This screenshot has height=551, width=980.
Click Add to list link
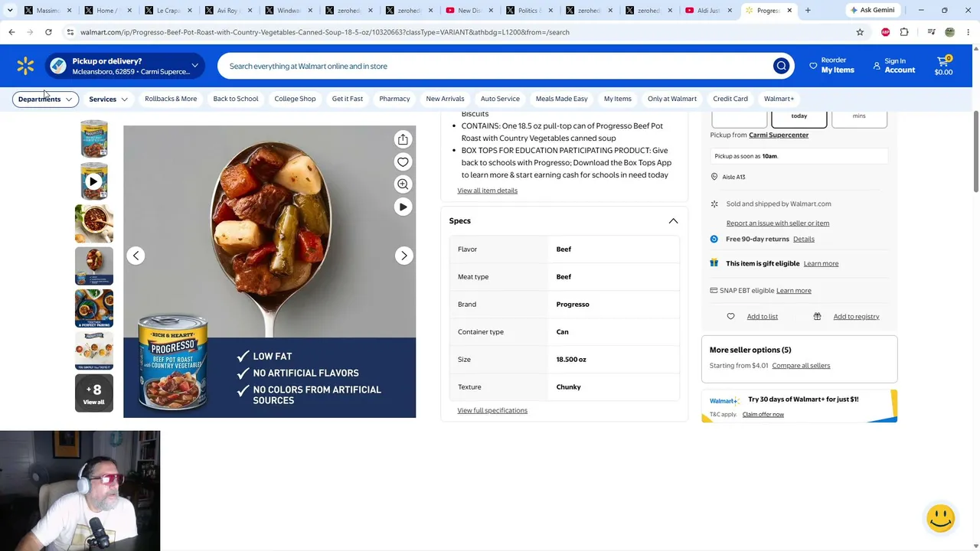point(762,317)
